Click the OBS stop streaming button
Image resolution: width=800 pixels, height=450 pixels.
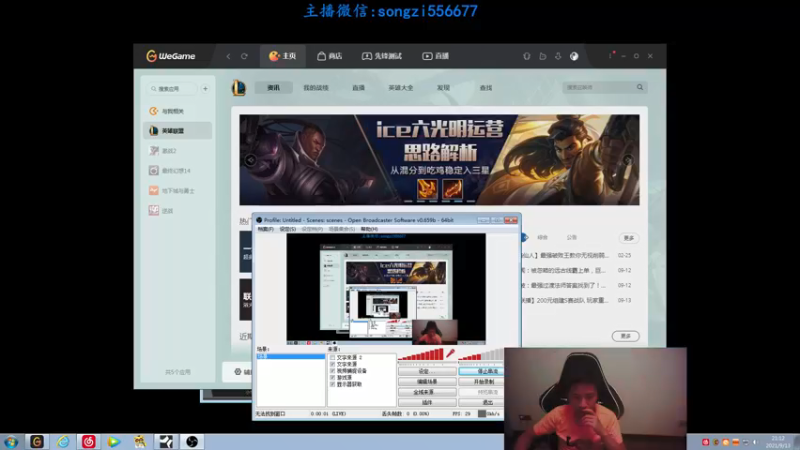click(x=481, y=371)
